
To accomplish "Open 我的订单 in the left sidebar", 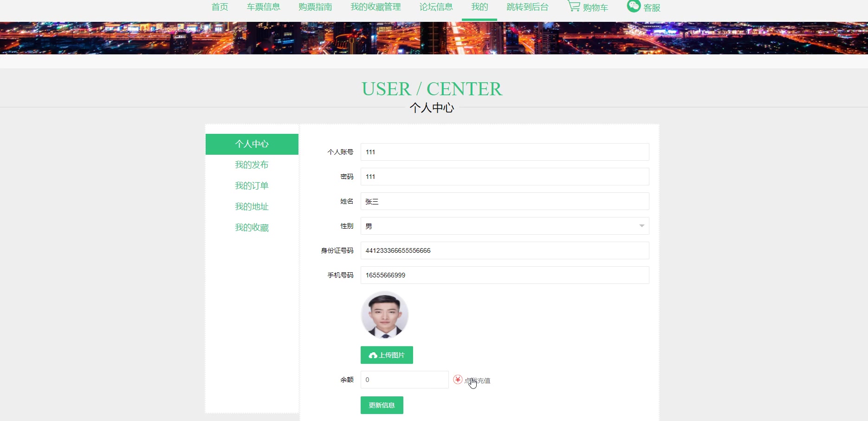I will (252, 186).
